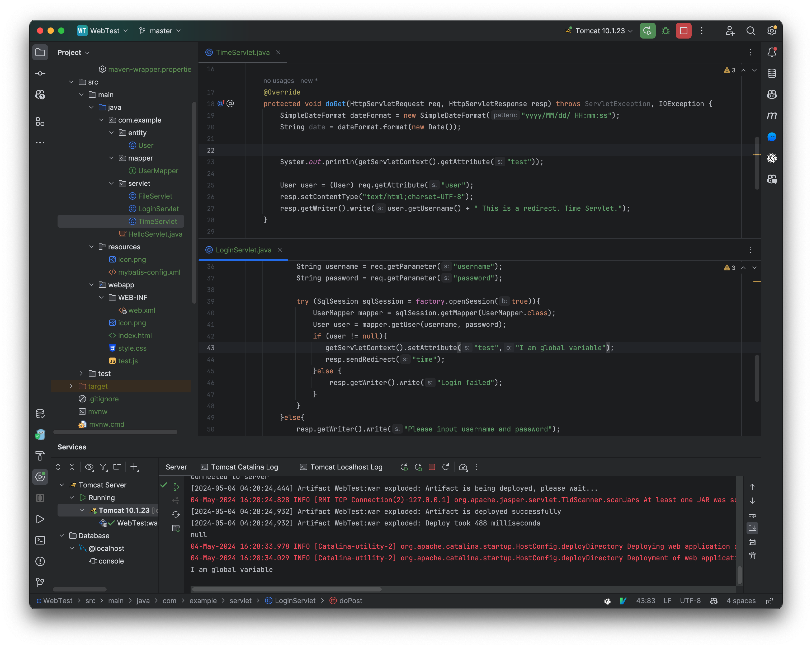This screenshot has height=648, width=812.
Task: Rerun the WebTest server deployment
Action: [404, 467]
